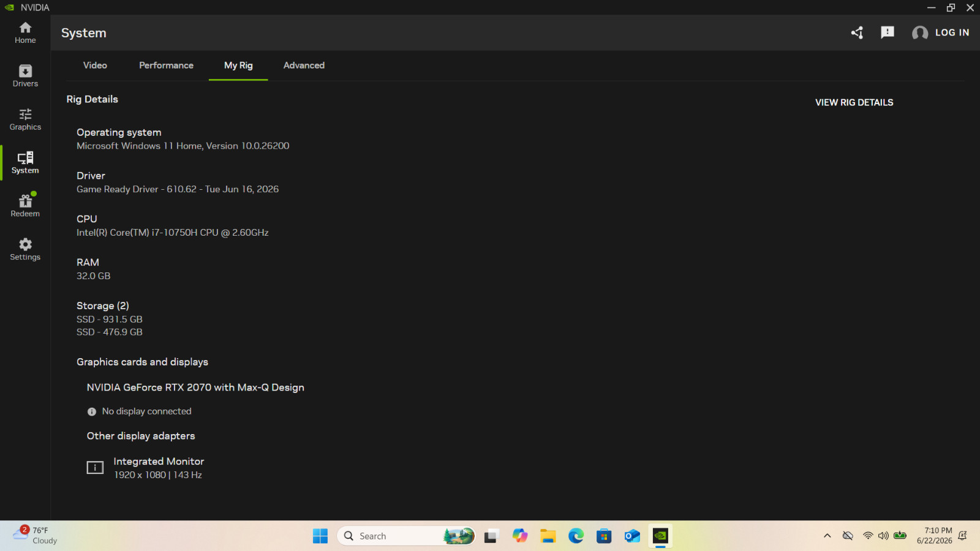This screenshot has height=551, width=980.
Task: Click the no display info icon
Action: (92, 412)
